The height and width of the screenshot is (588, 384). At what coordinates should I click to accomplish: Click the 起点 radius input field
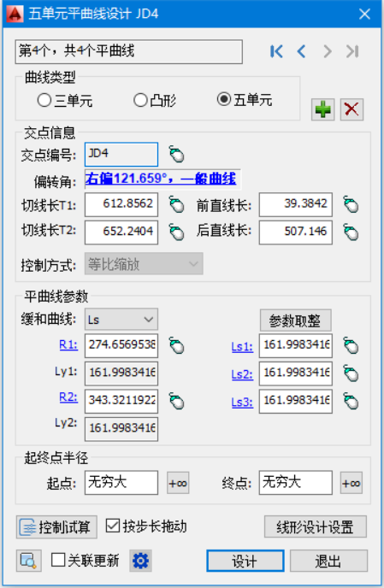click(x=121, y=483)
